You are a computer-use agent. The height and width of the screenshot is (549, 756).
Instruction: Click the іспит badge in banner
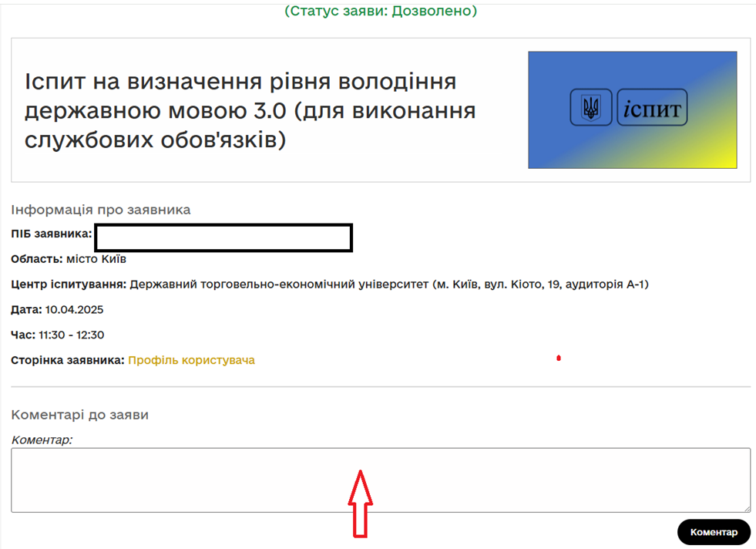pos(652,107)
